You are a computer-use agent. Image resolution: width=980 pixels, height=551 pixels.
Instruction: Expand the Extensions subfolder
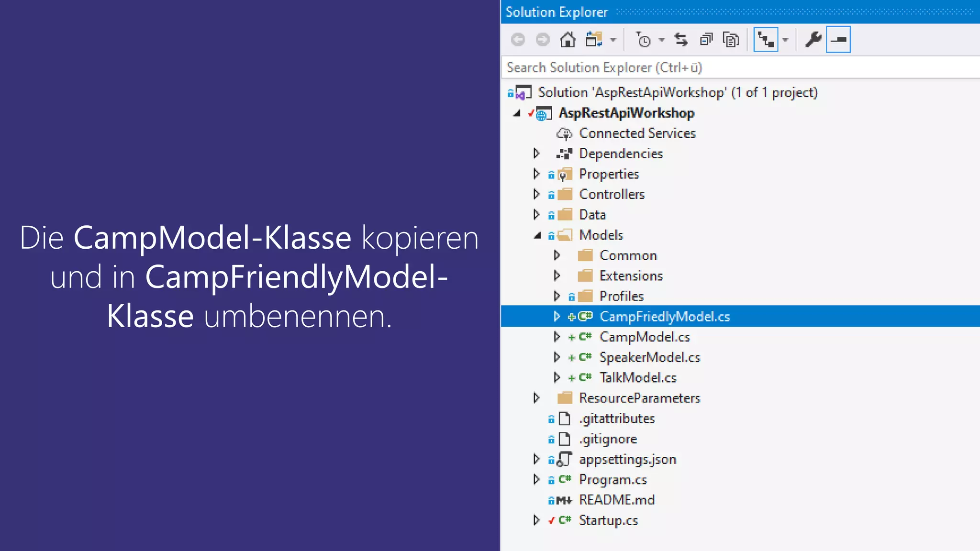pyautogui.click(x=557, y=276)
